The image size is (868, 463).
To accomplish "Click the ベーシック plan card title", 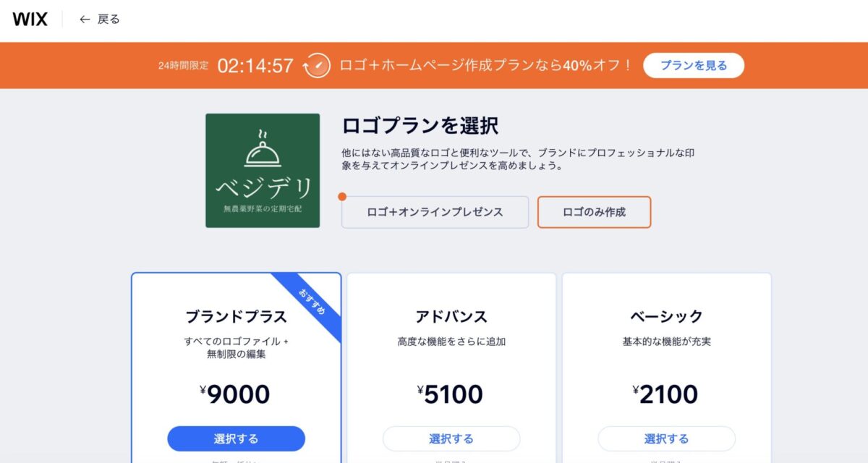I will tap(666, 317).
